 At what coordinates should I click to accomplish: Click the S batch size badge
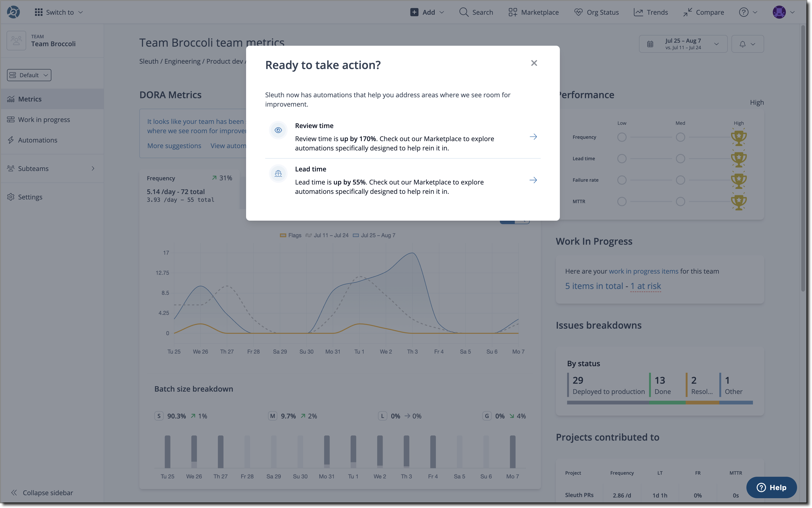[x=159, y=416]
